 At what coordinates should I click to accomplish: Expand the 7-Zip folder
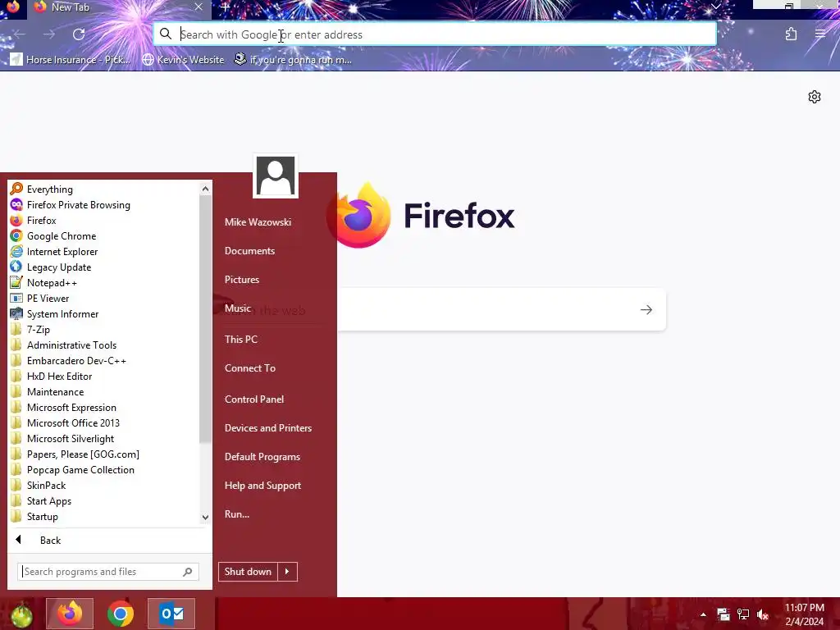(39, 330)
